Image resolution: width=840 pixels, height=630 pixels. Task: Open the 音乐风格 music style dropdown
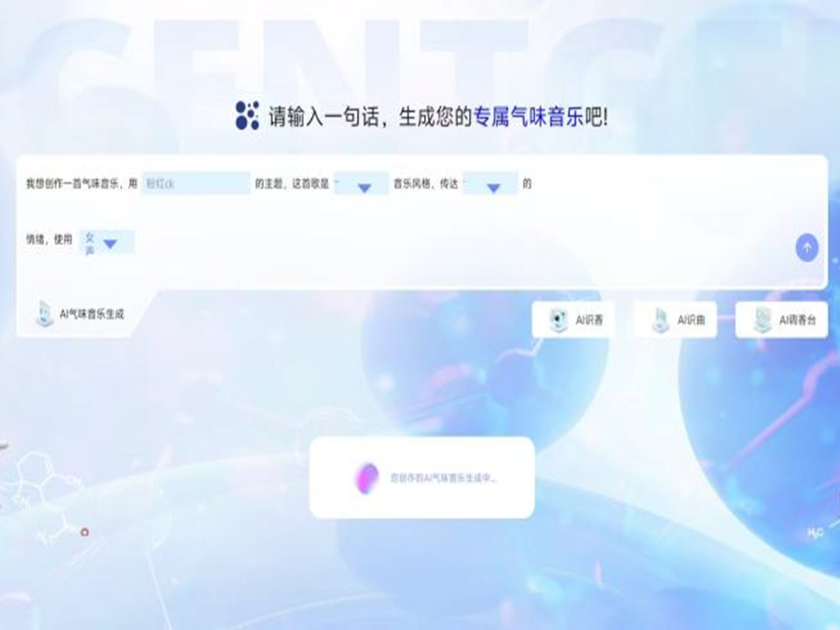[x=362, y=184]
